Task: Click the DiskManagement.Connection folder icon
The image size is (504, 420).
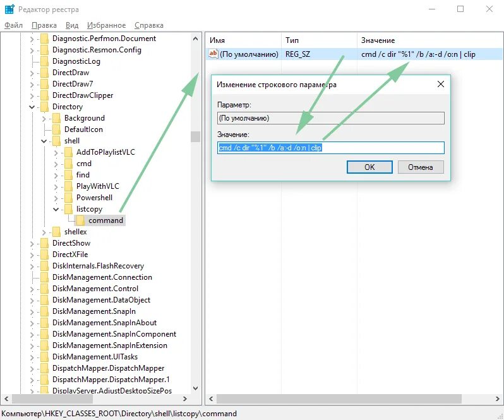Action: tap(45, 277)
